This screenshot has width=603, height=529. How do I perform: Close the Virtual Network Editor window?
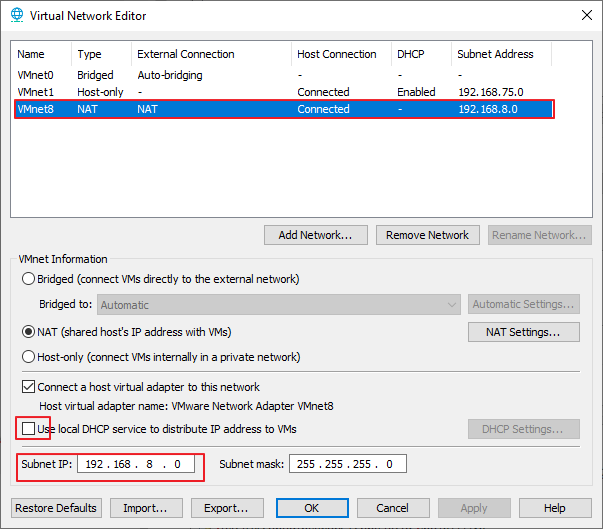coord(586,15)
